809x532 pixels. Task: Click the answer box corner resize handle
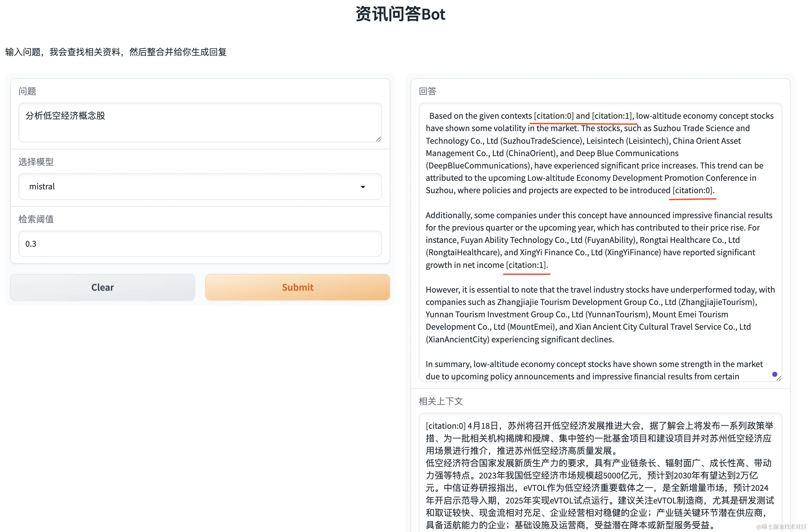click(779, 378)
